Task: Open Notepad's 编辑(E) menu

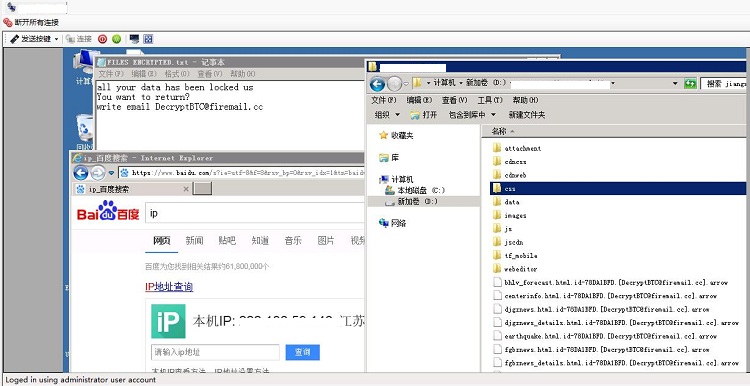Action: pos(144,74)
